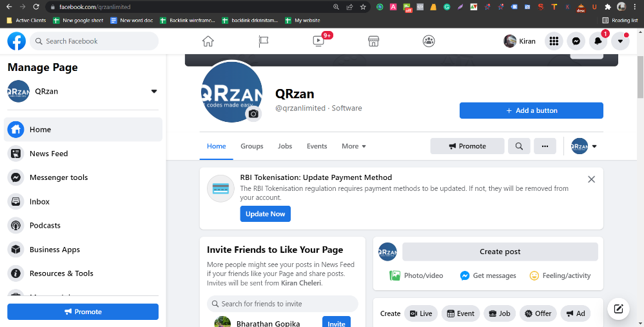
Task: Open Podcasts in sidebar
Action: coord(83,226)
